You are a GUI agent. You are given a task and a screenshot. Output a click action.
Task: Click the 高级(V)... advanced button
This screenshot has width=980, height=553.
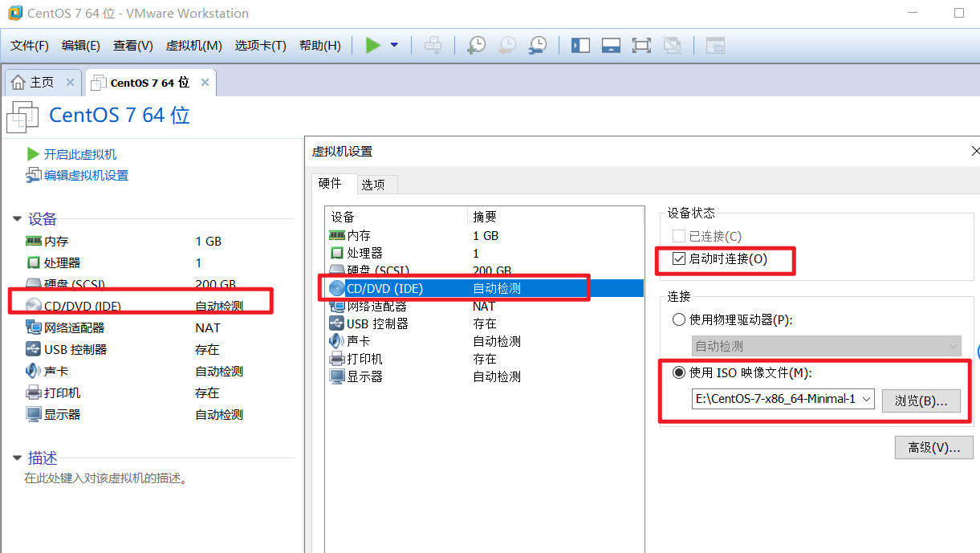click(x=934, y=448)
